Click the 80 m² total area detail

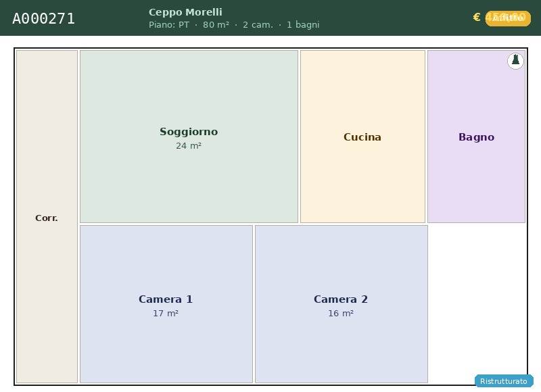(x=216, y=25)
